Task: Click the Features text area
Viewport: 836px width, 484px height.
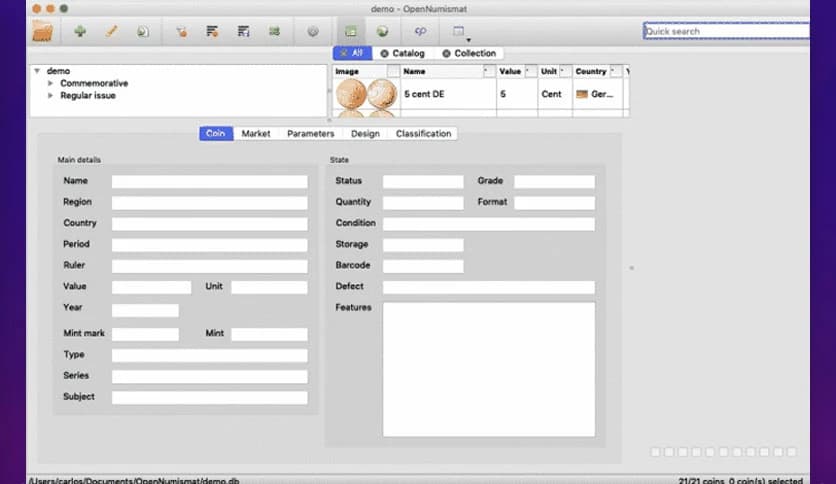Action: 488,369
